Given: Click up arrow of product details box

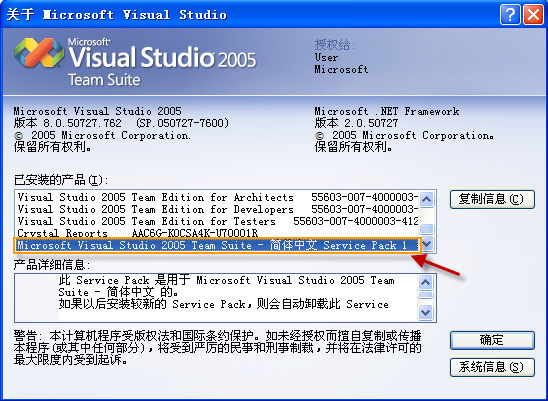Looking at the screenshot, I should point(425,282).
